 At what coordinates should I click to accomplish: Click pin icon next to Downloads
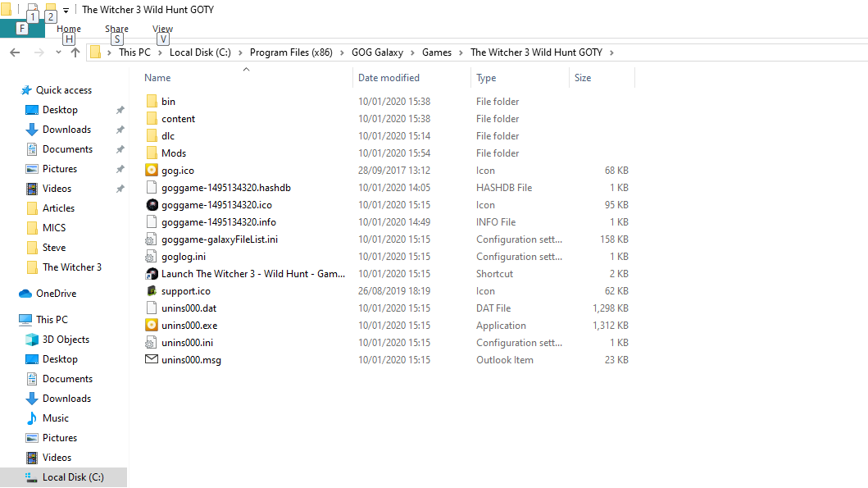pyautogui.click(x=120, y=130)
